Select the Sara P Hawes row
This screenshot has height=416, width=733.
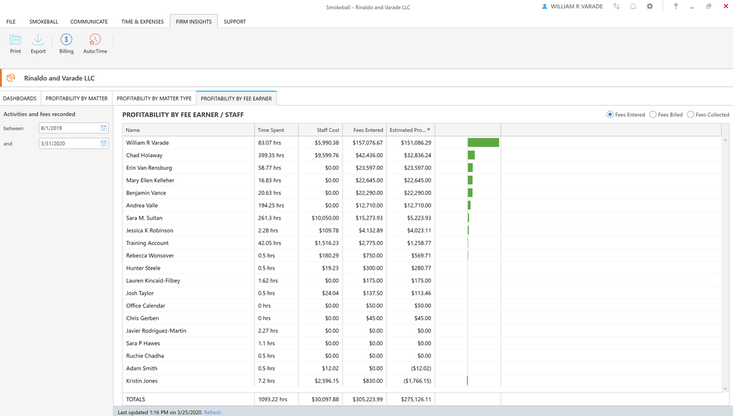point(423,343)
